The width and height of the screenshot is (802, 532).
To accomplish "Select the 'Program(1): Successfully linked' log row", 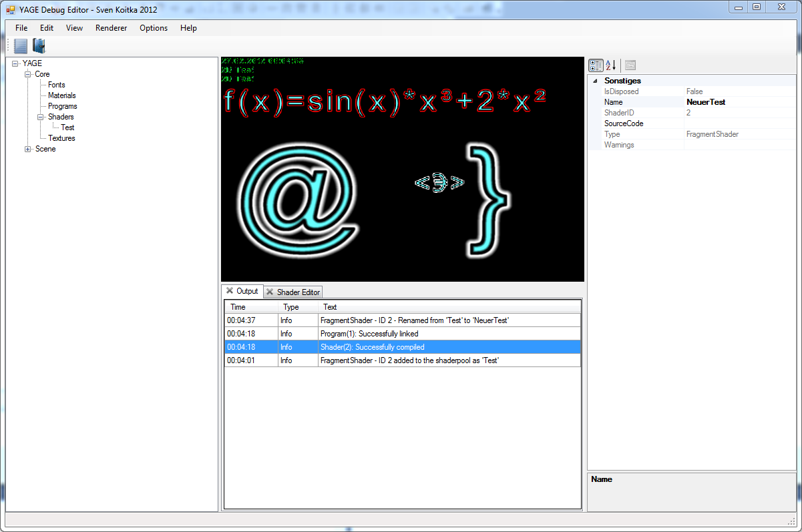I will click(369, 334).
